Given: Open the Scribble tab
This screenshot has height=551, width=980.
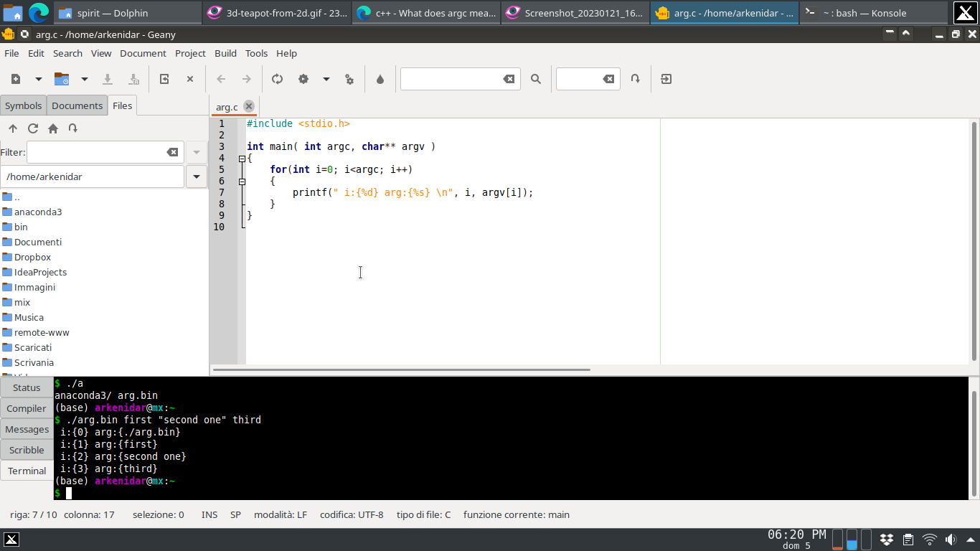Looking at the screenshot, I should (27, 450).
